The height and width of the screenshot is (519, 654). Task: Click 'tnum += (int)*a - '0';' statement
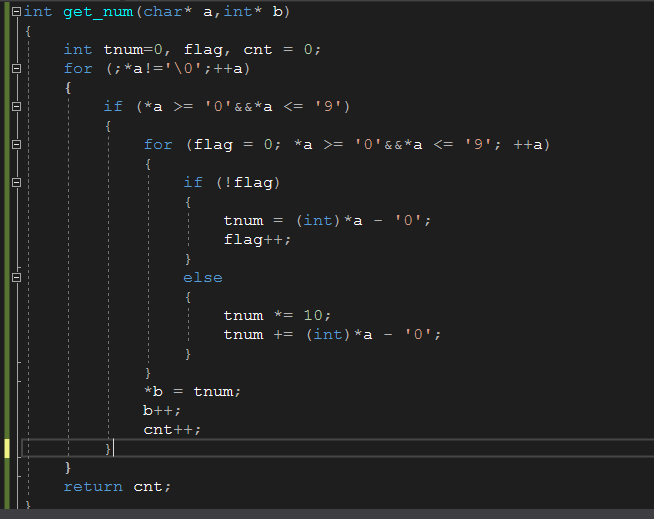point(332,335)
